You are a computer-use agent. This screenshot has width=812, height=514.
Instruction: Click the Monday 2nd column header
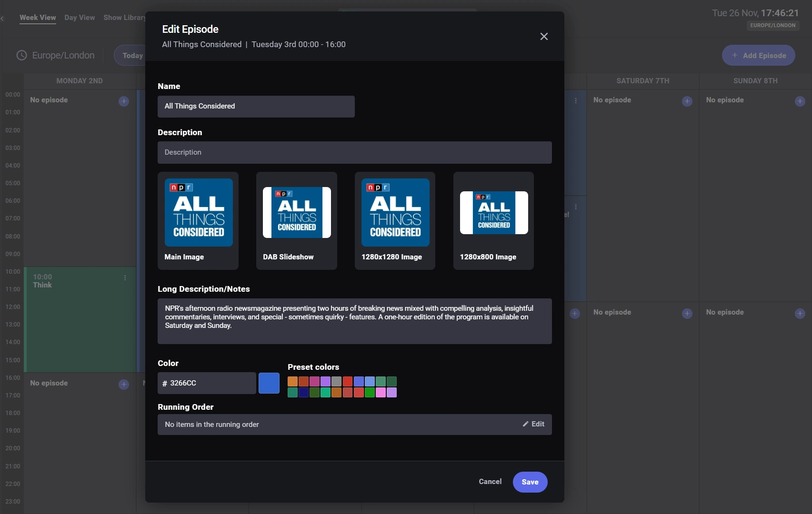click(x=80, y=81)
